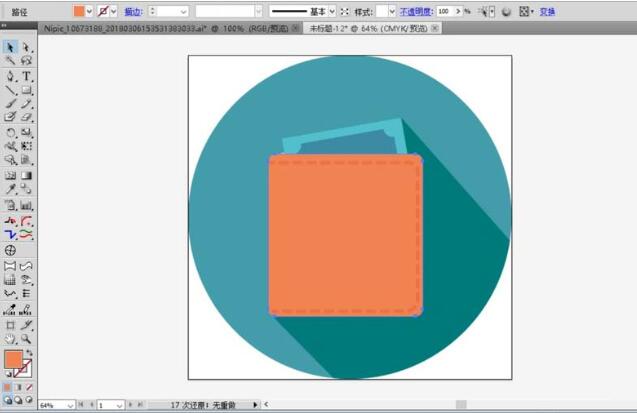Close the 未标题-12 document tab
The height and width of the screenshot is (413, 637).
coord(435,28)
